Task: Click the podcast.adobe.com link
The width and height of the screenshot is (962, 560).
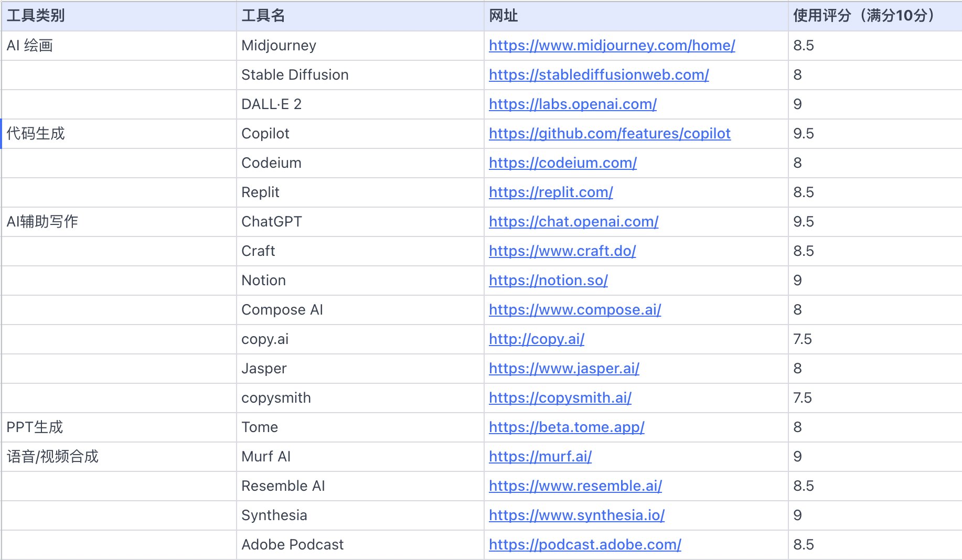Action: [585, 545]
